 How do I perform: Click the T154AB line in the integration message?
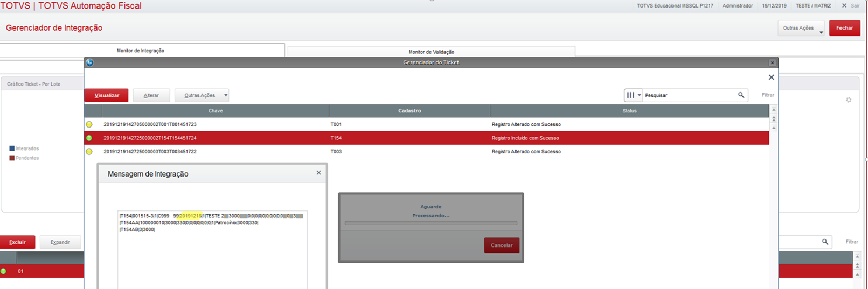point(137,230)
